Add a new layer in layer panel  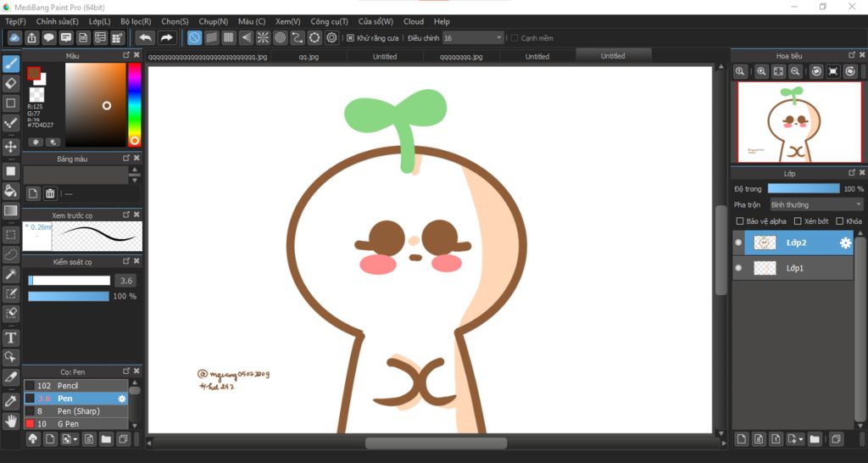pyautogui.click(x=741, y=439)
